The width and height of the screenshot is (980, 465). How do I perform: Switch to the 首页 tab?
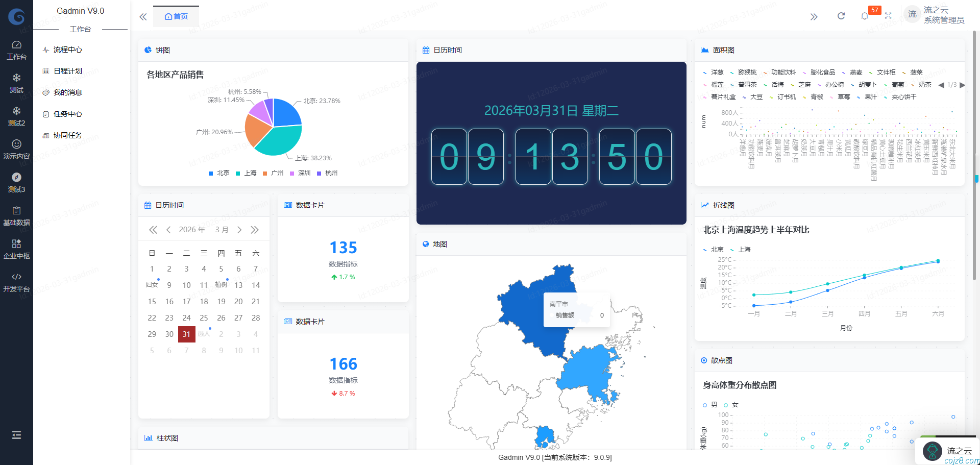(x=176, y=16)
